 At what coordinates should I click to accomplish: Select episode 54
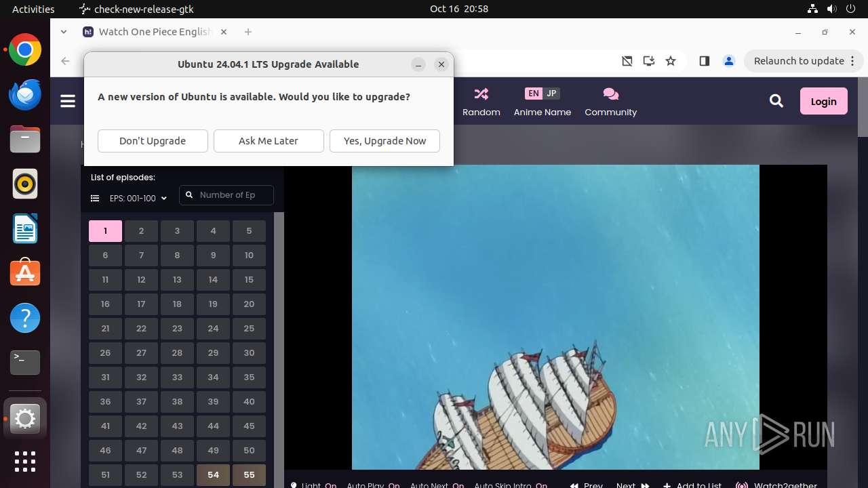213,475
